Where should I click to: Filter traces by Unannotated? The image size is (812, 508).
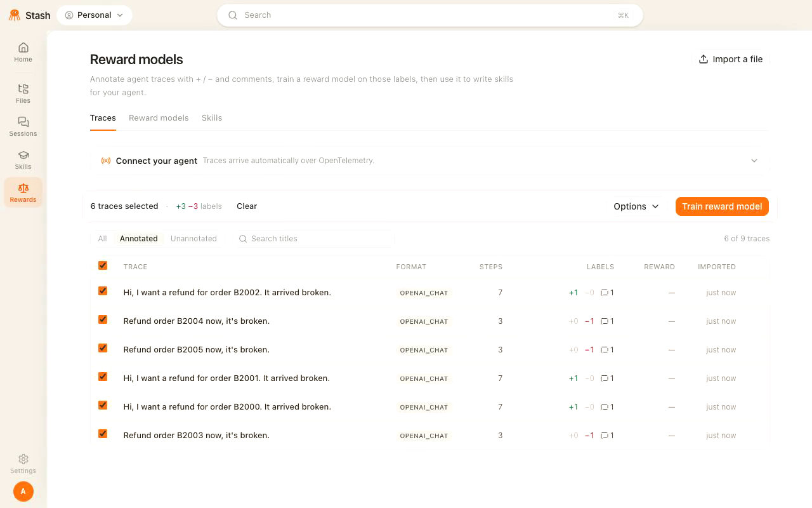[193, 239]
